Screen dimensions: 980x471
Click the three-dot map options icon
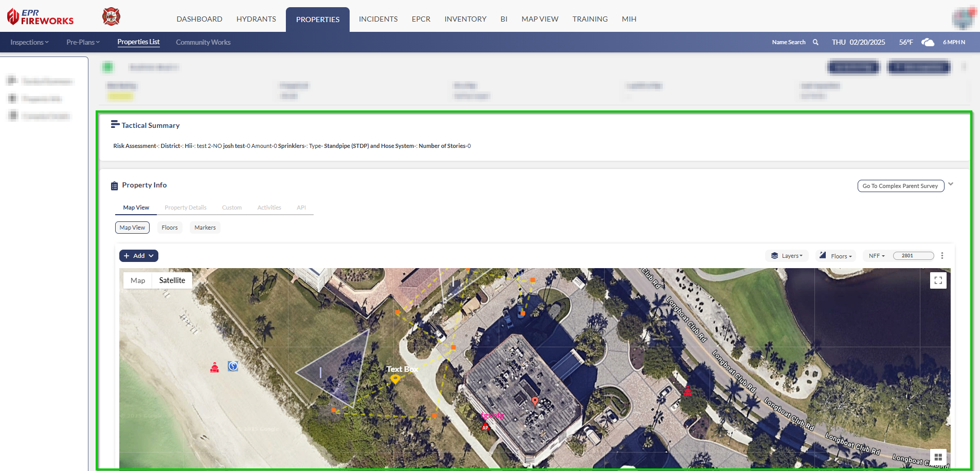942,256
